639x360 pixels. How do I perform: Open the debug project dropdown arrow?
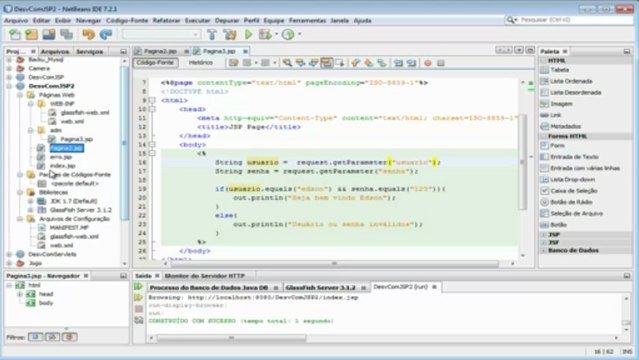click(276, 34)
